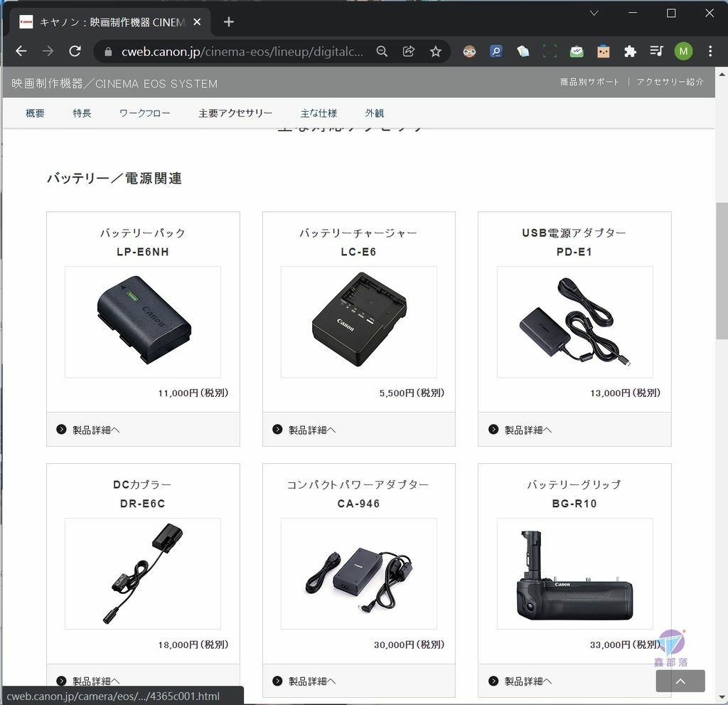Click the DR-E6C DC coupler image
Viewport: 728px width, 705px height.
(x=143, y=573)
